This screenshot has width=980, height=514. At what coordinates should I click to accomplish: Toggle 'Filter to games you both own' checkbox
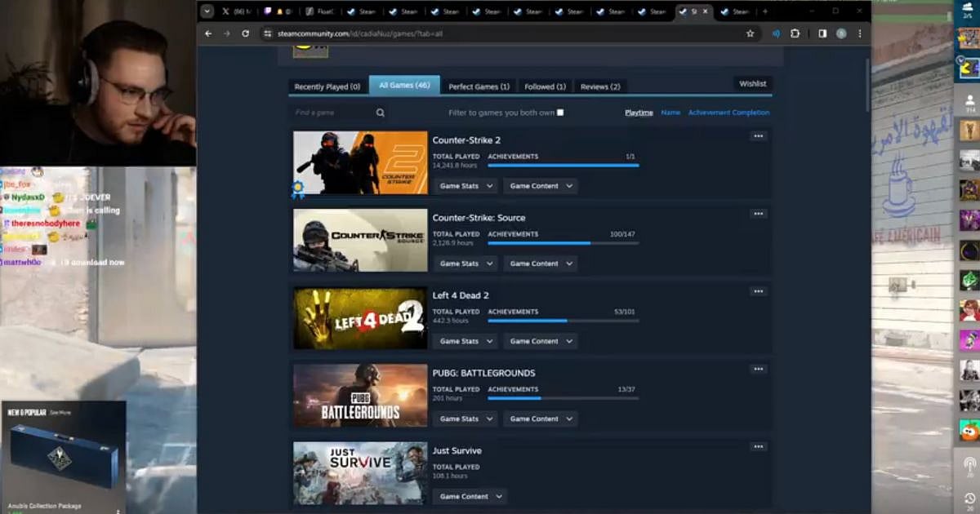[x=560, y=113]
